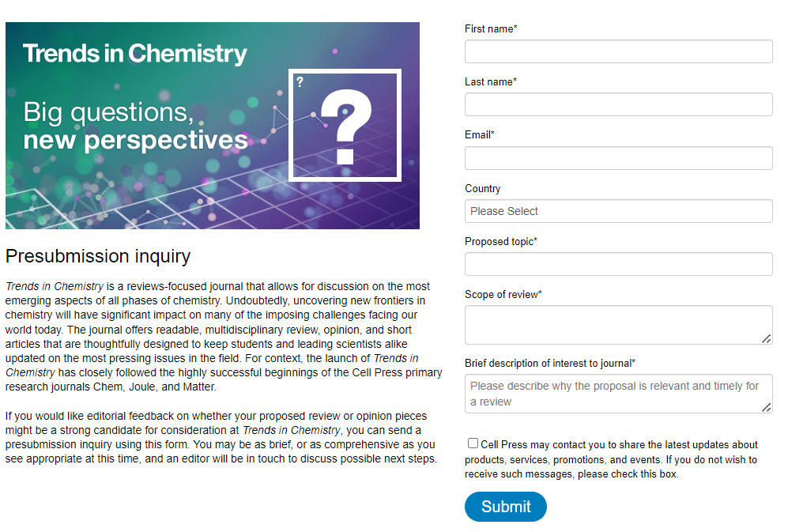Submit the presubmission inquiry form
Viewport: 788px width, 532px height.
coord(506,507)
